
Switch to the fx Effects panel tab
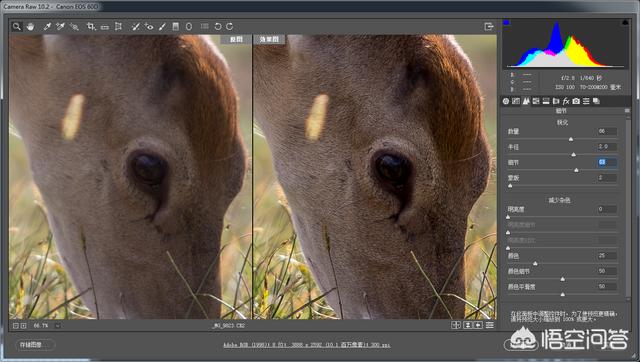point(566,101)
